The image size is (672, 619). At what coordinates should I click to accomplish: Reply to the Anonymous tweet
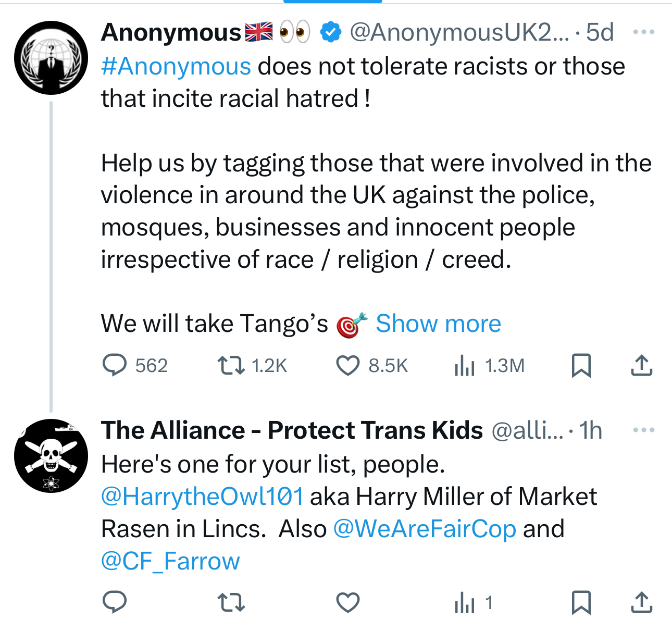(x=115, y=365)
